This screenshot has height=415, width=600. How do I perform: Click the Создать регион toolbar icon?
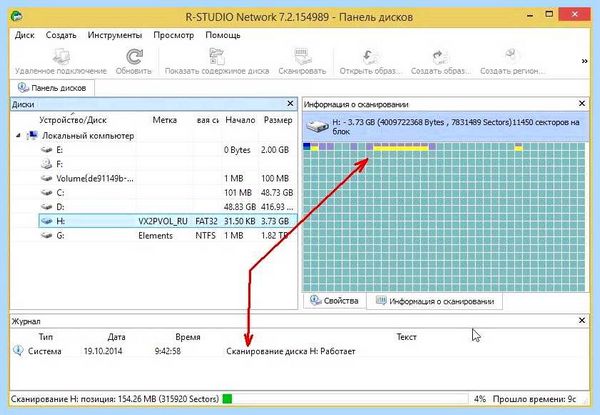(512, 57)
